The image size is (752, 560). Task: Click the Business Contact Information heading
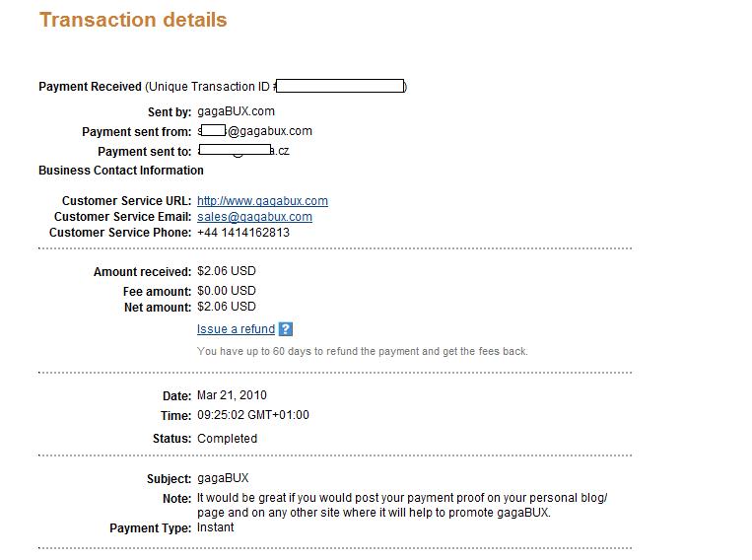[x=121, y=170]
